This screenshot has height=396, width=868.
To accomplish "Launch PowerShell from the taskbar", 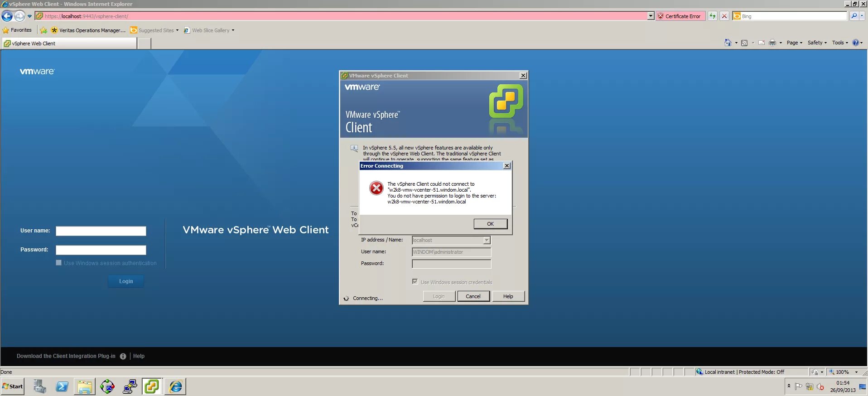I will pyautogui.click(x=62, y=386).
